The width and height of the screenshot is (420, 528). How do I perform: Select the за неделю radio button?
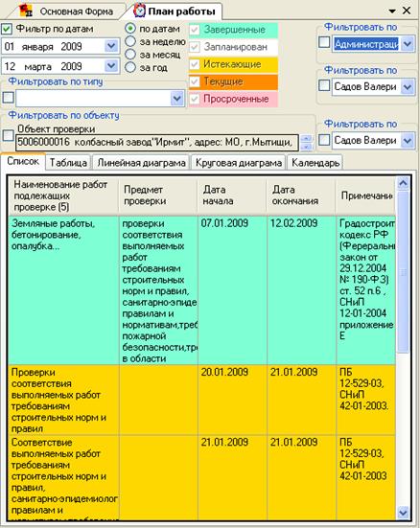click(130, 41)
